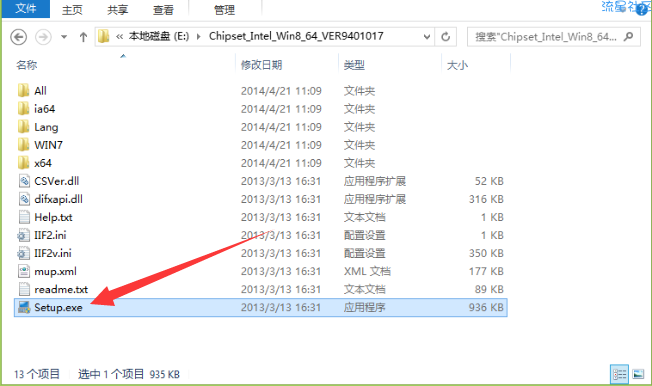Switch to the 主页 ribbon tab
This screenshot has height=386, width=652.
(x=72, y=10)
